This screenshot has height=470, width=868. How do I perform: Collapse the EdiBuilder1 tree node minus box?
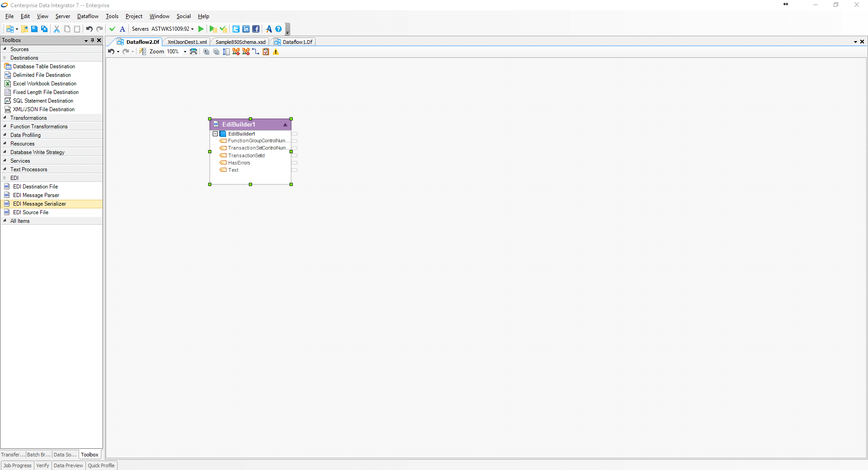[x=215, y=134]
